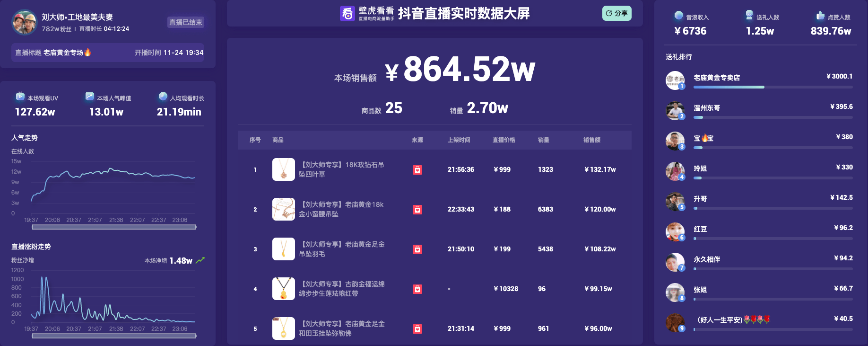Screen dimensions: 868x346
Task: Click the 商品 column header
Action: coord(278,140)
